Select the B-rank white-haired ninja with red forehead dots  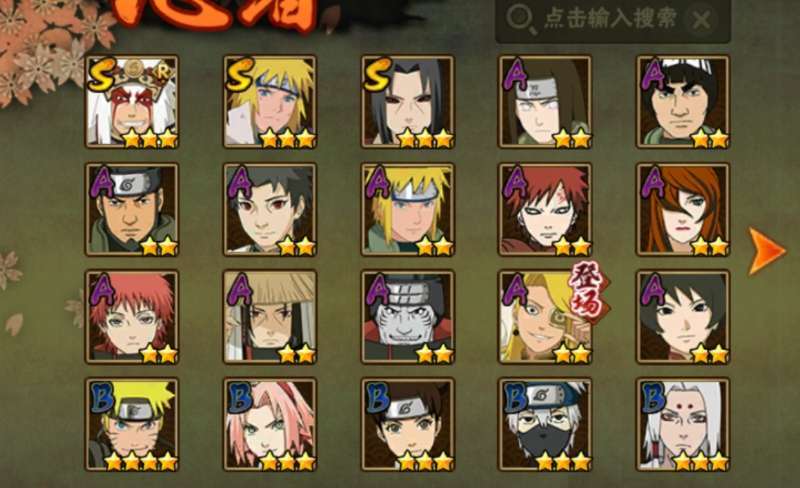point(683,425)
